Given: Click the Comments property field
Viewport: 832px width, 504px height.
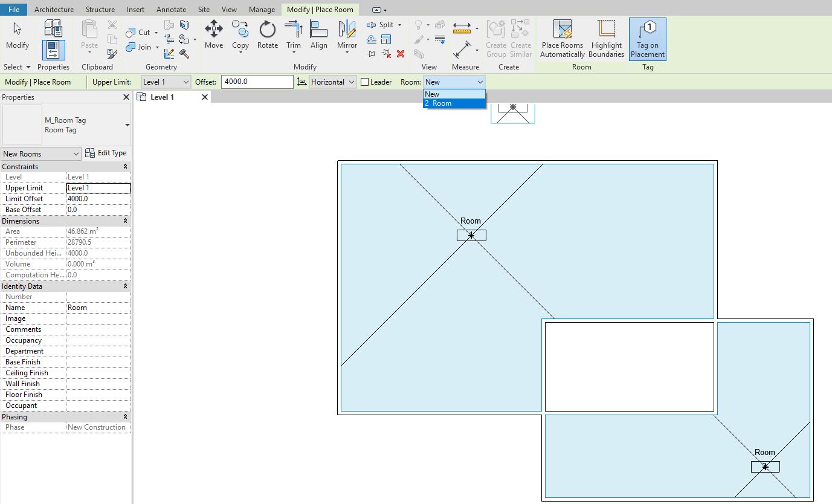Looking at the screenshot, I should [x=98, y=329].
